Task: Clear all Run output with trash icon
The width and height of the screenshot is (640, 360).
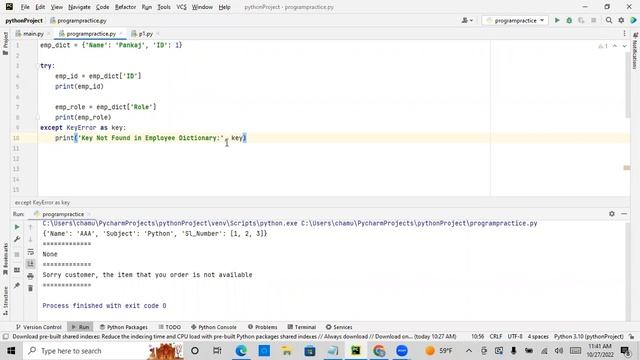Action: (x=31, y=289)
